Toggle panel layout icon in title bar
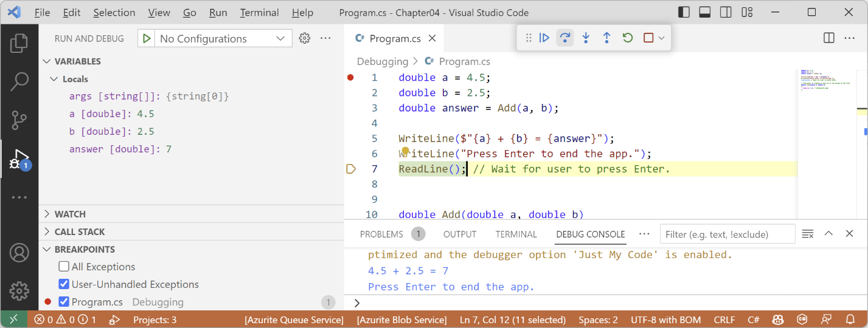 [704, 12]
